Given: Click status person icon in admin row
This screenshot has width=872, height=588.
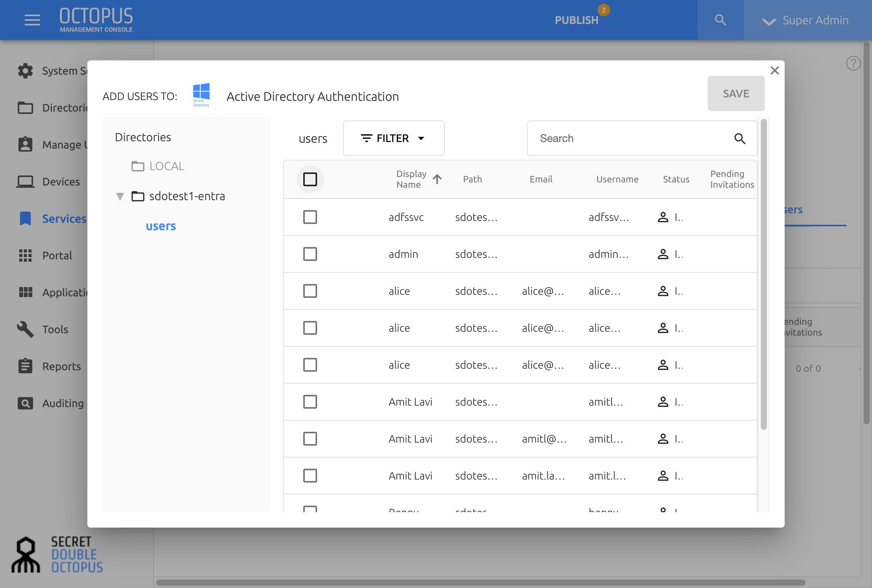Looking at the screenshot, I should [x=663, y=254].
